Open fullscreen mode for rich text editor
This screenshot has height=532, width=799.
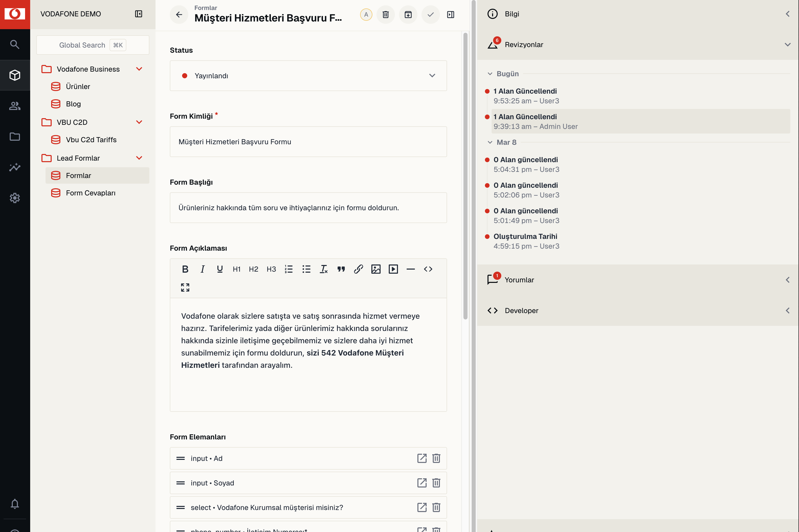185,287
